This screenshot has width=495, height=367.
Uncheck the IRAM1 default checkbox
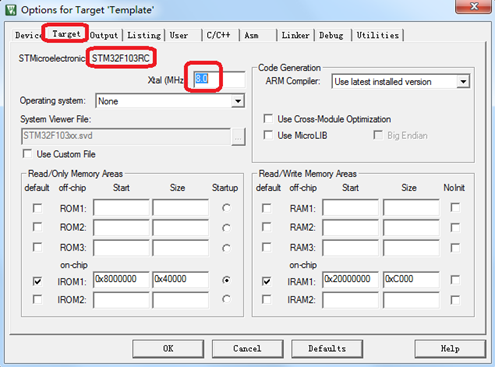point(266,281)
